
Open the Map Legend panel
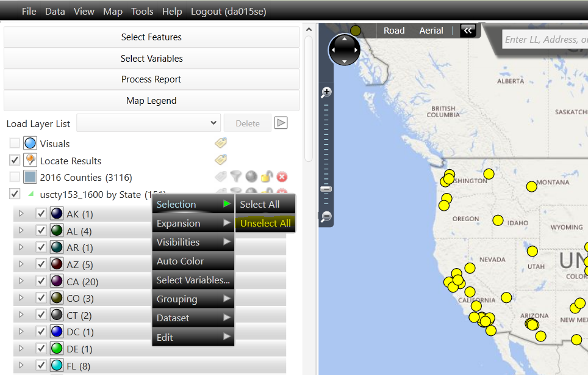click(x=151, y=100)
